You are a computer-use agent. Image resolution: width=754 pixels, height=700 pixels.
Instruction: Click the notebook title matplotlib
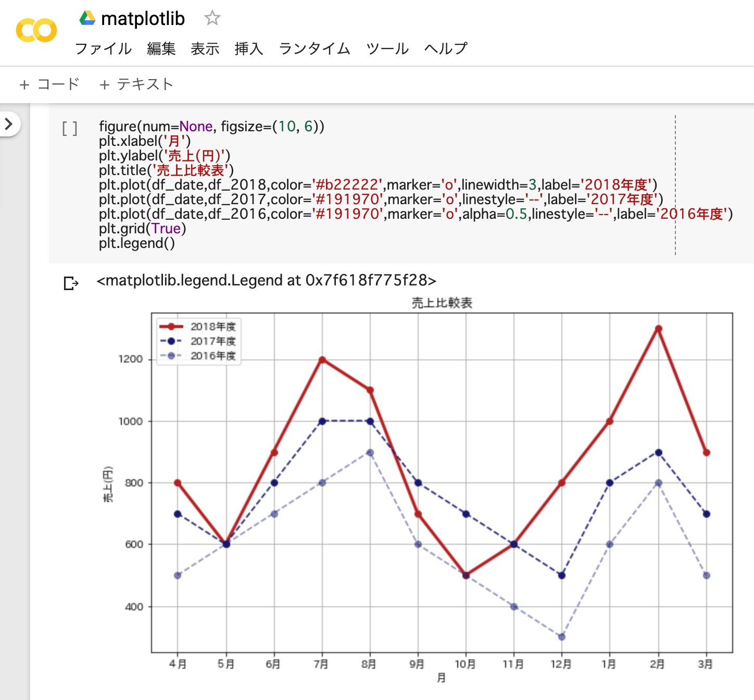coord(143,19)
